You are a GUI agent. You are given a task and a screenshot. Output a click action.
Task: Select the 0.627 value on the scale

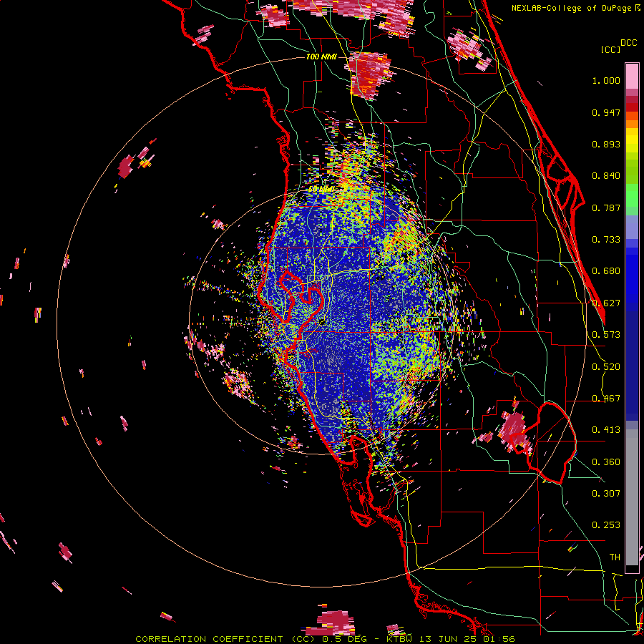pyautogui.click(x=606, y=303)
